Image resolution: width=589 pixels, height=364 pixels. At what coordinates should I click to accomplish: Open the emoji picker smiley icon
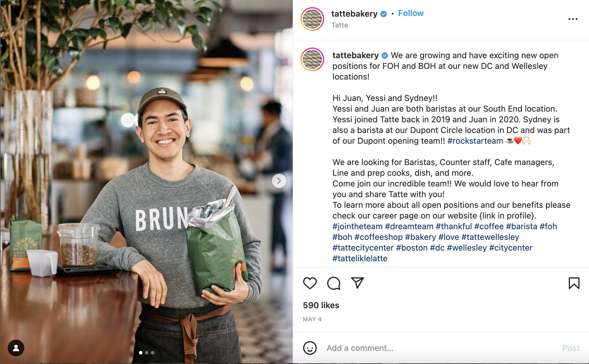coord(310,348)
